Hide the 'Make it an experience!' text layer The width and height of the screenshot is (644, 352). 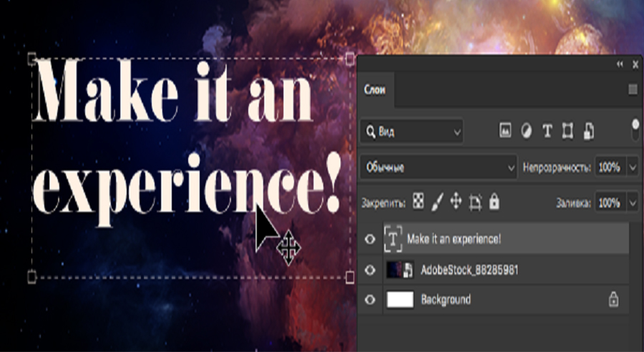pos(370,239)
